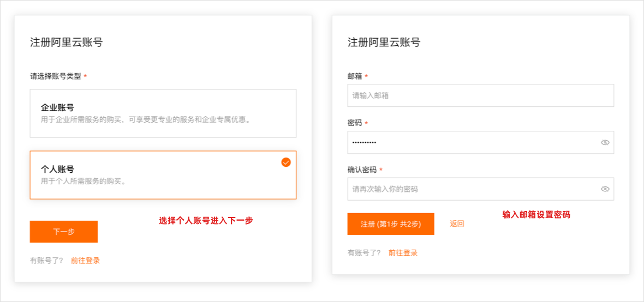Show password using 密码 field eye icon
The height and width of the screenshot is (302, 644).
[605, 142]
